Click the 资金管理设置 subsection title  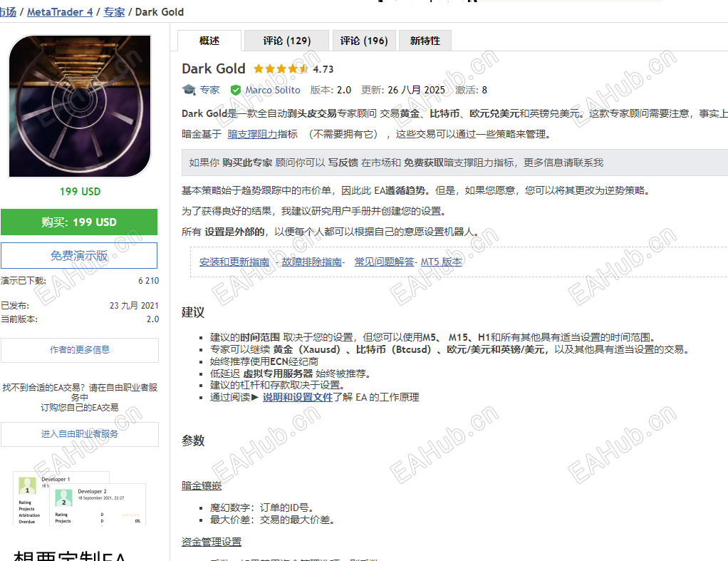coord(212,542)
